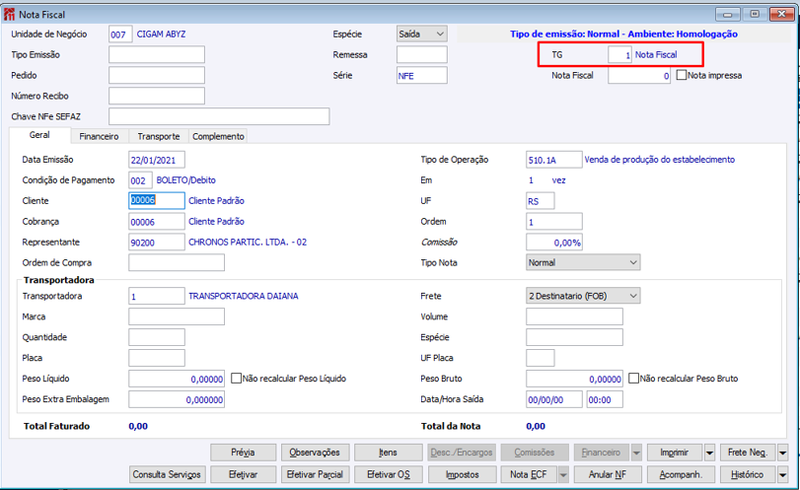Click the UF Placa input field
This screenshot has width=800, height=490.
click(540, 358)
